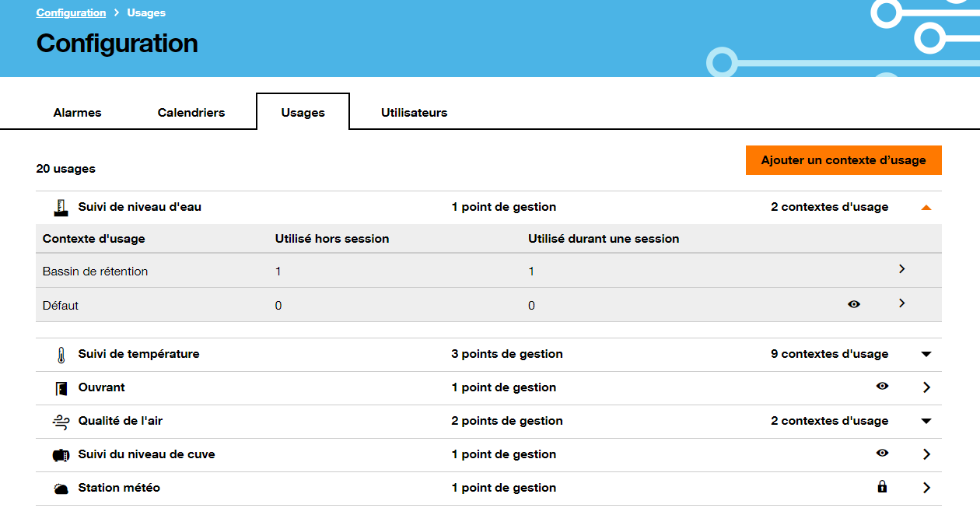
Task: Click the Défaut context row
Action: point(311,305)
